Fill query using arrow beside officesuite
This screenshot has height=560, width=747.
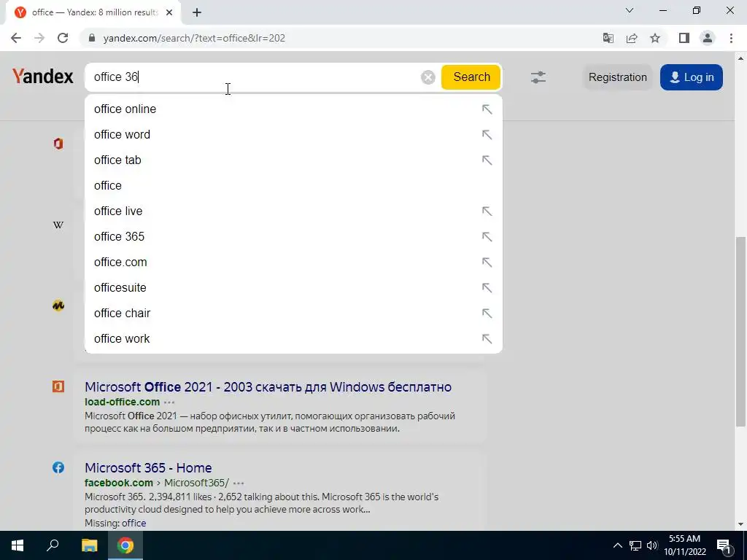point(487,287)
